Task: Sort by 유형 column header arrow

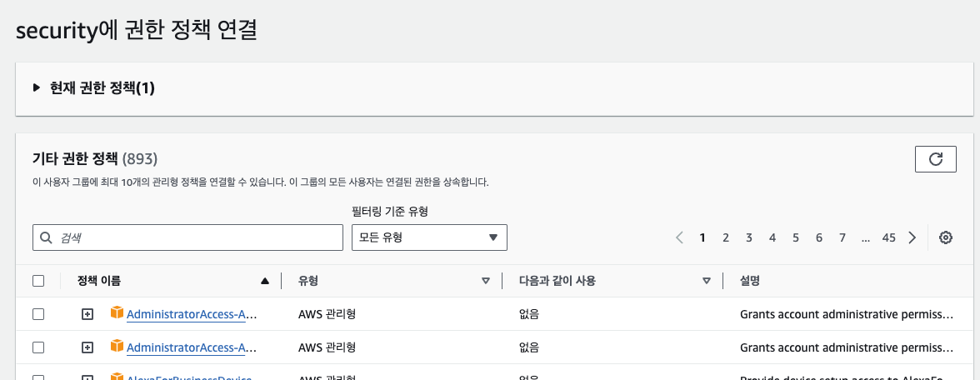Action: coord(486,282)
